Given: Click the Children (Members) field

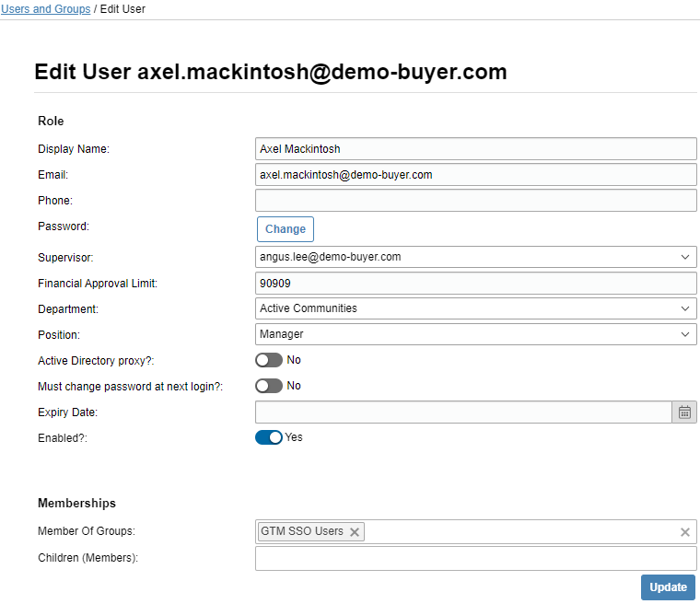Looking at the screenshot, I should (x=476, y=559).
